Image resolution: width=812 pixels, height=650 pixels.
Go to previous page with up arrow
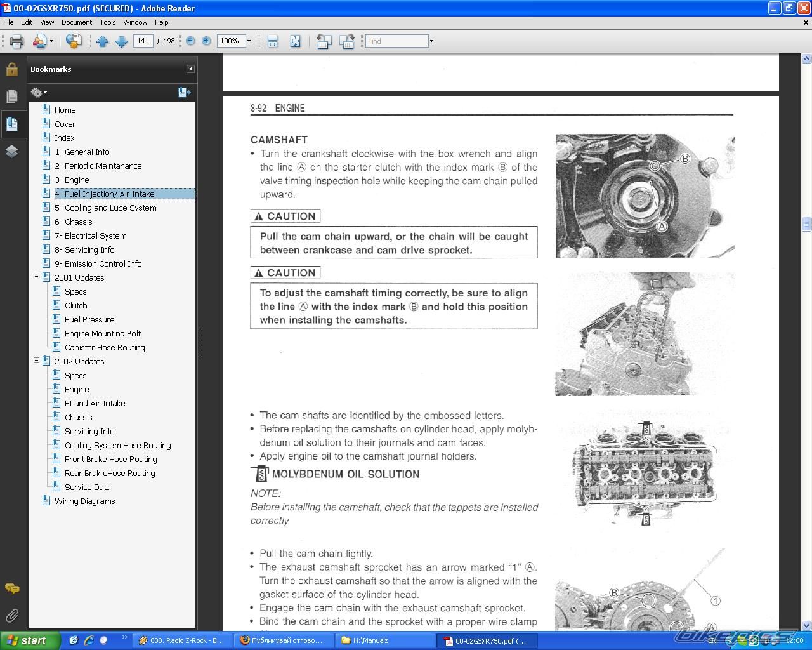point(102,41)
